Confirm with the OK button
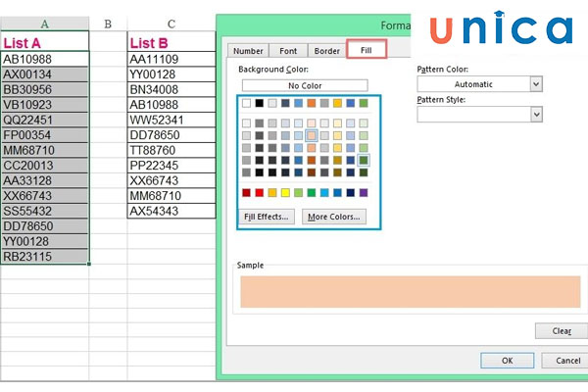This screenshot has height=392, width=588. point(507,360)
